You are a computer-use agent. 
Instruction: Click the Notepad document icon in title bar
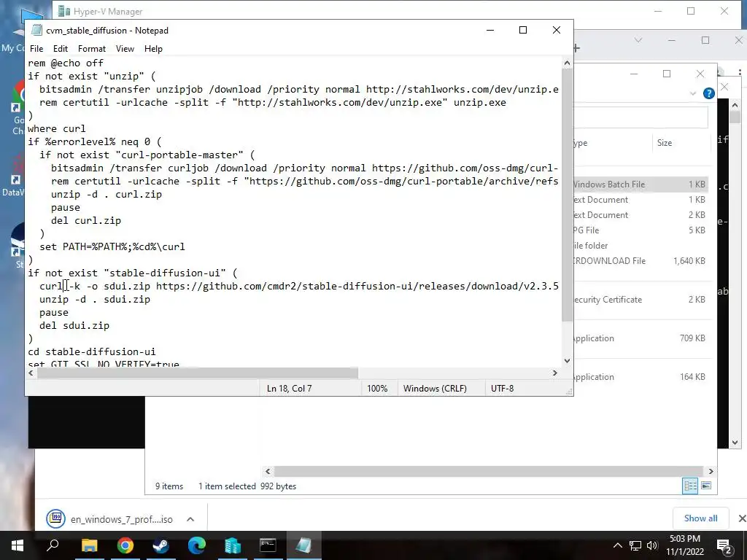coord(36,30)
